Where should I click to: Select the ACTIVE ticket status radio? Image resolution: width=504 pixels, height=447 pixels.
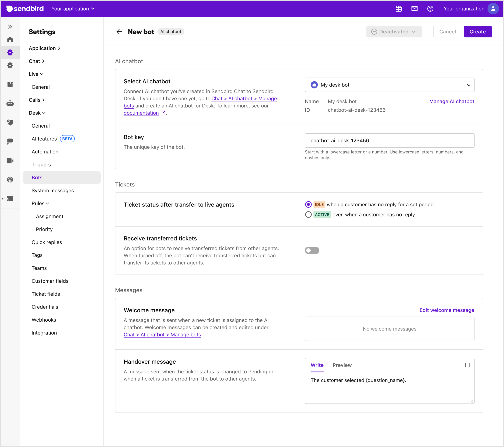coord(308,215)
